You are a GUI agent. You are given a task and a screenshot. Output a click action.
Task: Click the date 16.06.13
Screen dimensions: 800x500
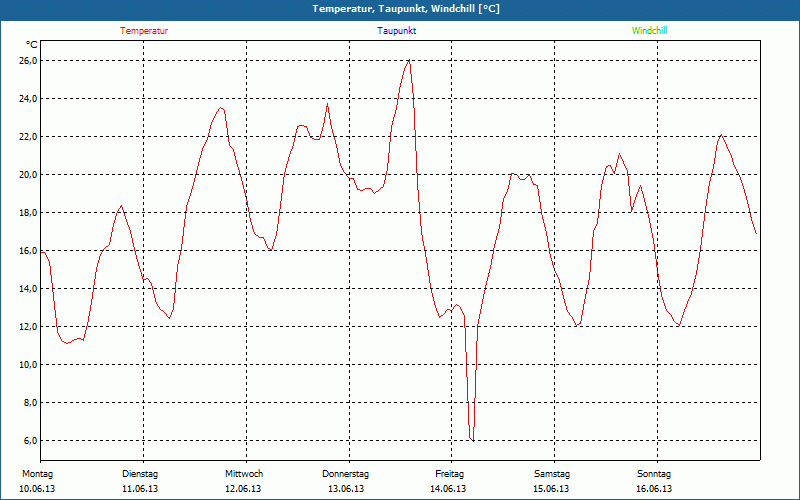tap(654, 489)
